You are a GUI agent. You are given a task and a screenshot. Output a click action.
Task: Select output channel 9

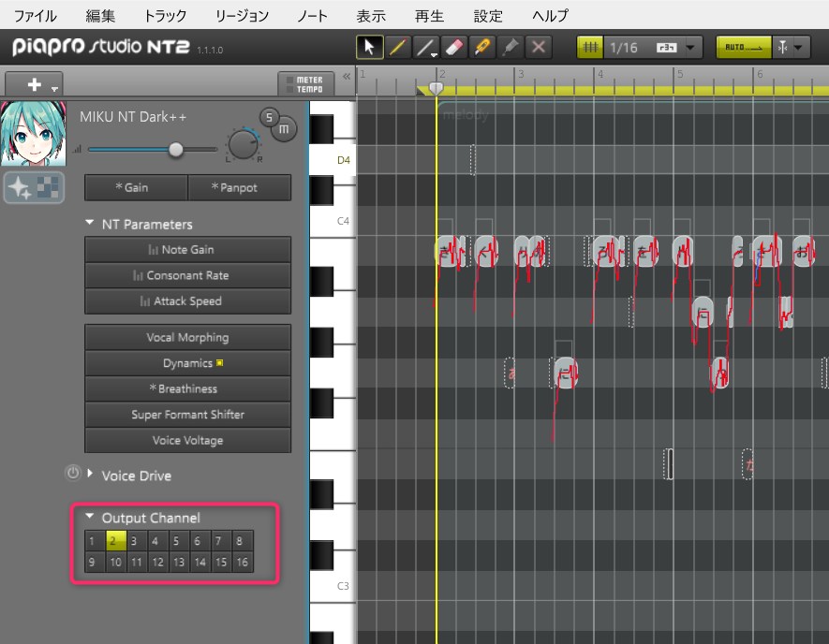pyautogui.click(x=95, y=563)
